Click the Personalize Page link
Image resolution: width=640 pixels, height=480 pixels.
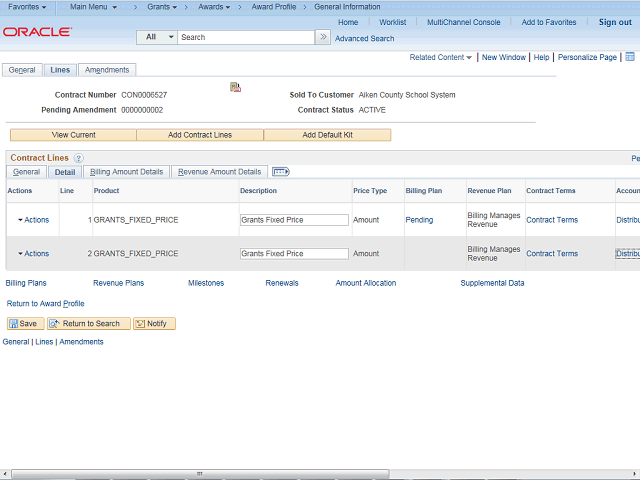[x=587, y=57]
